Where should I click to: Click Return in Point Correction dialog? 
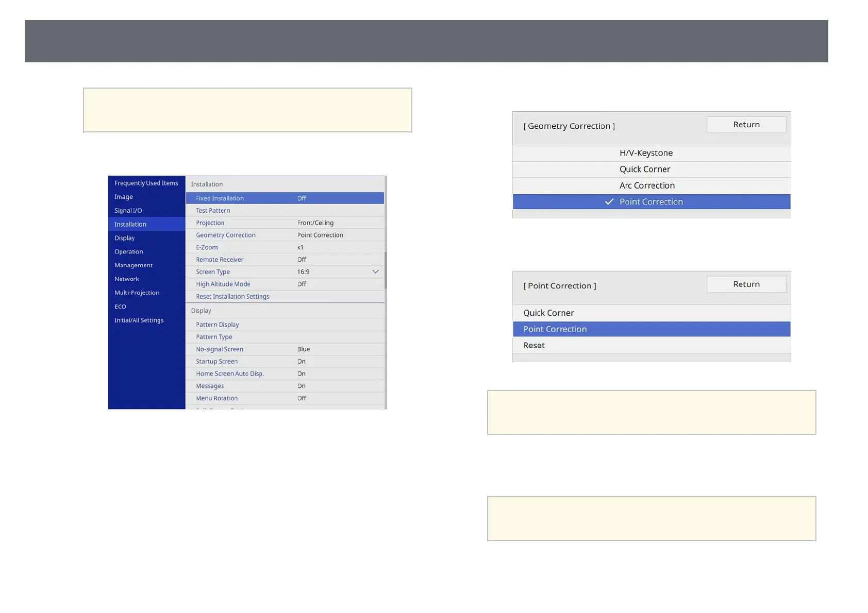(746, 284)
